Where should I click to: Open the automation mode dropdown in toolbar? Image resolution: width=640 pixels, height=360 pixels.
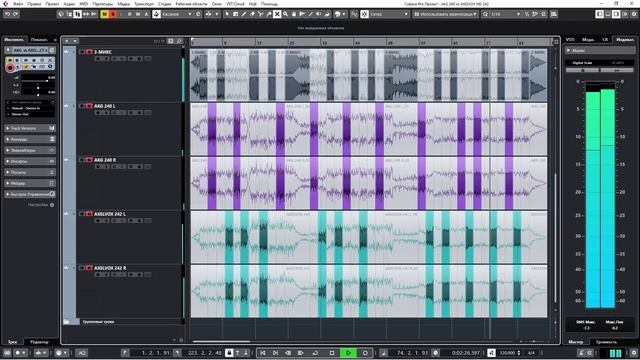coord(176,14)
